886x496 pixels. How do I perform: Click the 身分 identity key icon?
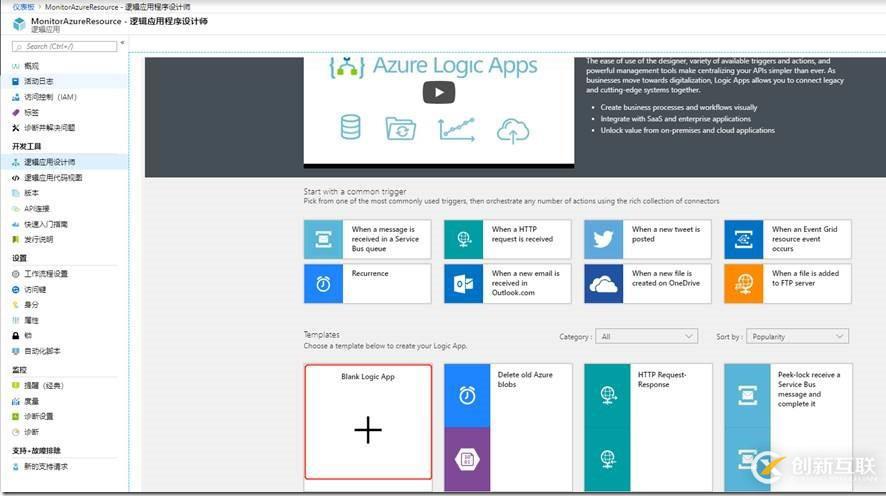pos(15,305)
